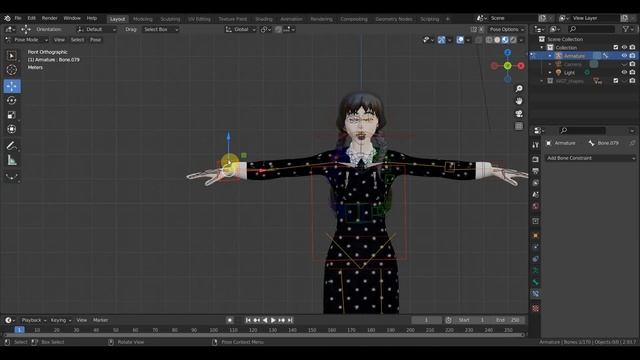The image size is (640, 360).
Task: Open the Edit menu
Action: coord(31,18)
